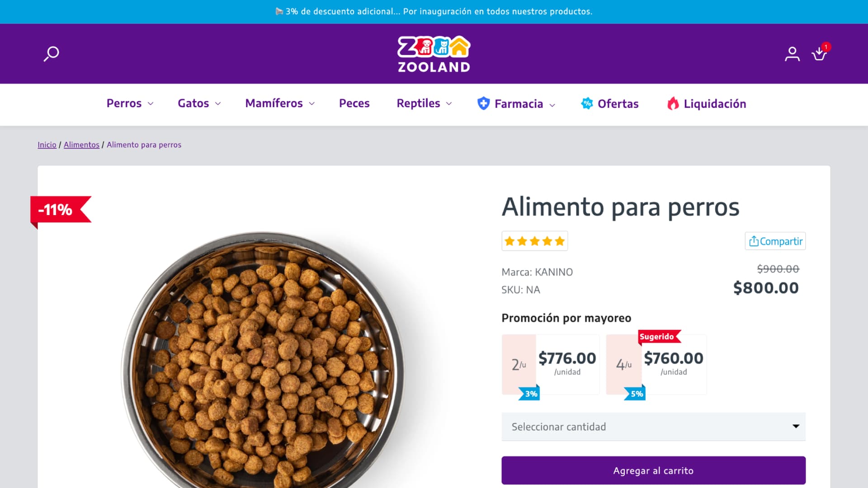The image size is (868, 488).
Task: Click the Ofertas percent badge icon
Action: point(587,103)
